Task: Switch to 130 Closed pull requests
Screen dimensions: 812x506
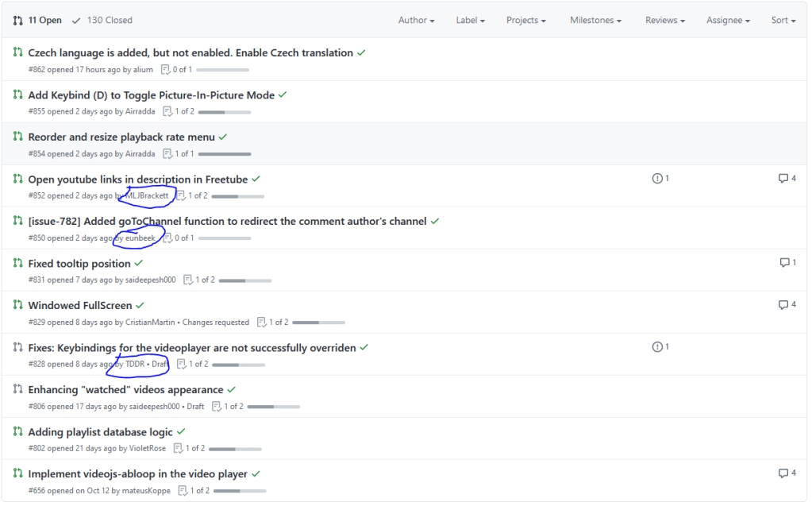Action: coord(102,20)
